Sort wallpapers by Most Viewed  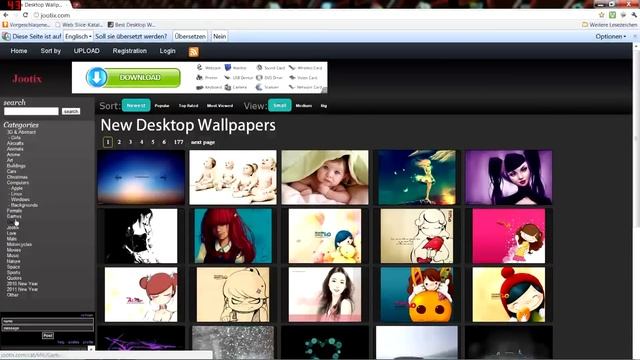coord(220,106)
